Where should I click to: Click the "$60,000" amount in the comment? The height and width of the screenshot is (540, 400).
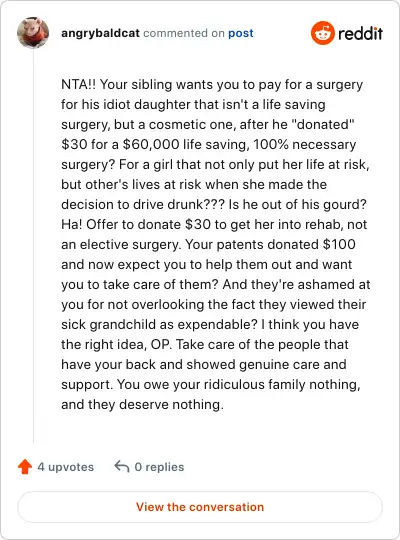point(151,144)
